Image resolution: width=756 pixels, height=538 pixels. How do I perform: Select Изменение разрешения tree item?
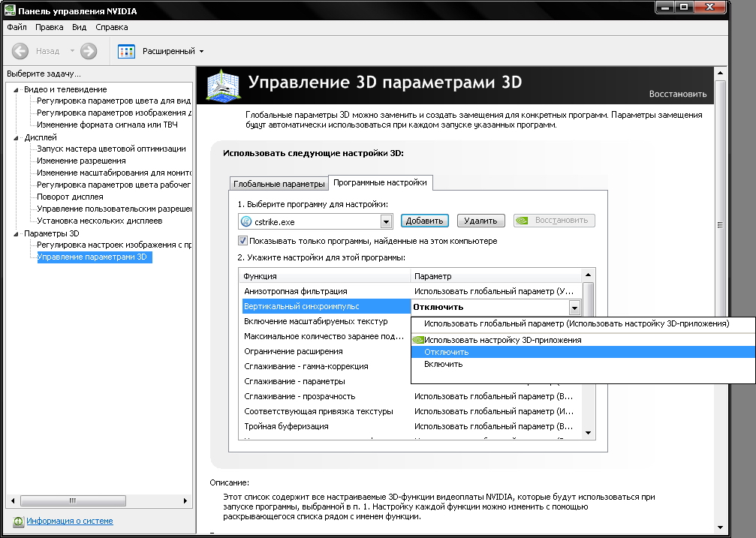click(x=81, y=161)
